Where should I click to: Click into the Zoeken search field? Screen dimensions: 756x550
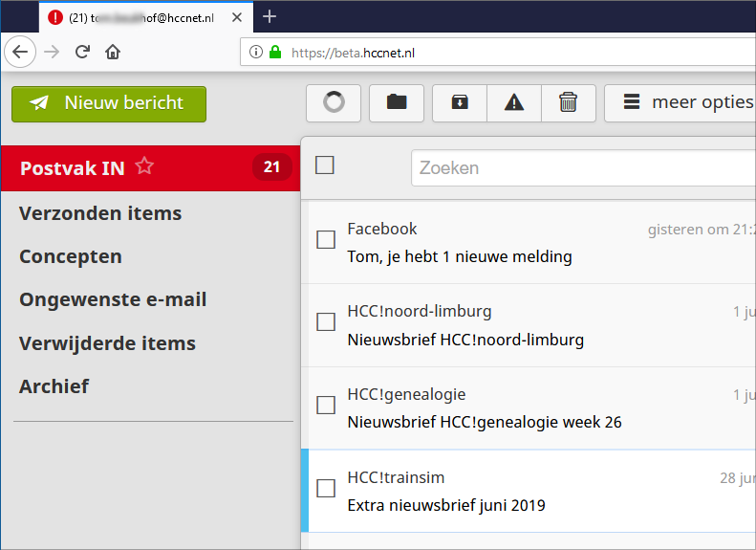pos(583,168)
